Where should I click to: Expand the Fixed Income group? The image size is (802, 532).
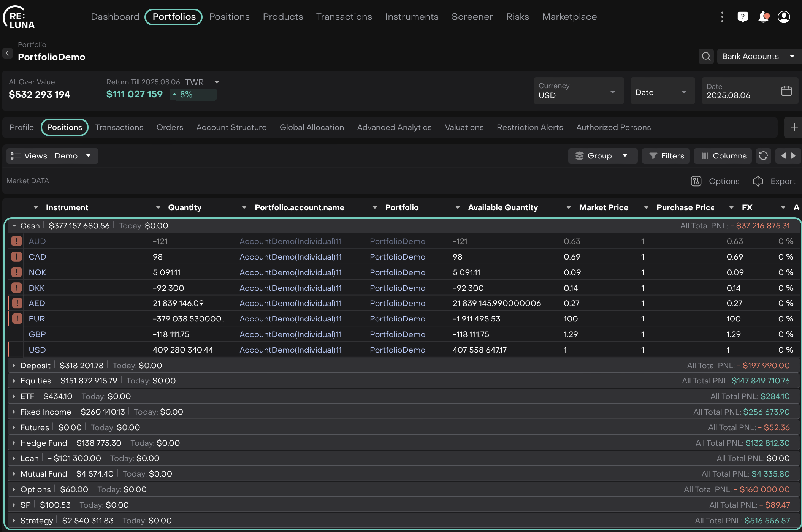coord(14,412)
